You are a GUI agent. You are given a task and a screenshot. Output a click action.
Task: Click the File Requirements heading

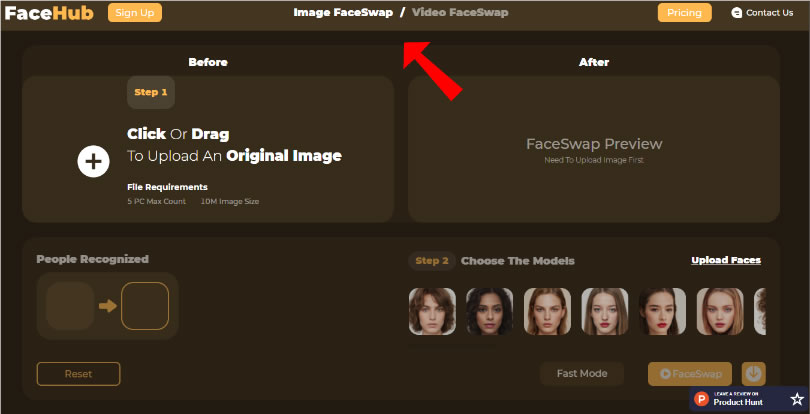click(167, 187)
